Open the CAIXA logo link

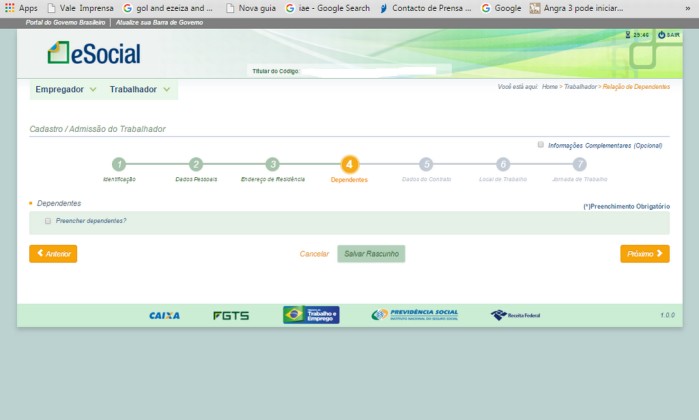(x=164, y=315)
